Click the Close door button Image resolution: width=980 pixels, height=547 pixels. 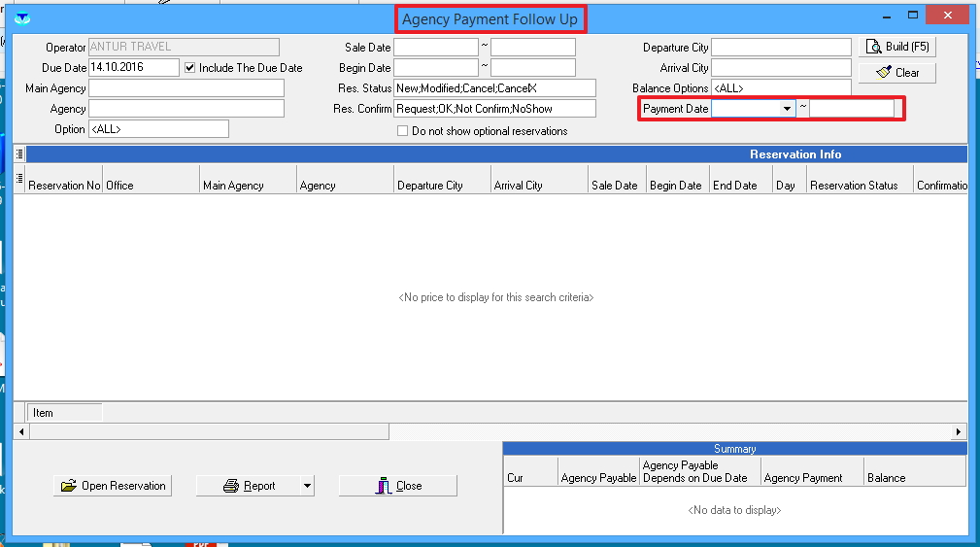point(397,486)
